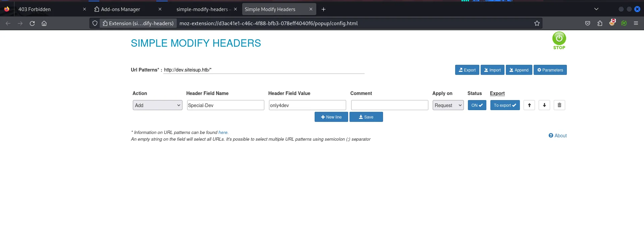Click the Simple Modify Headers green toolbar icon
Viewport: 644px width, 231px height.
tap(624, 23)
